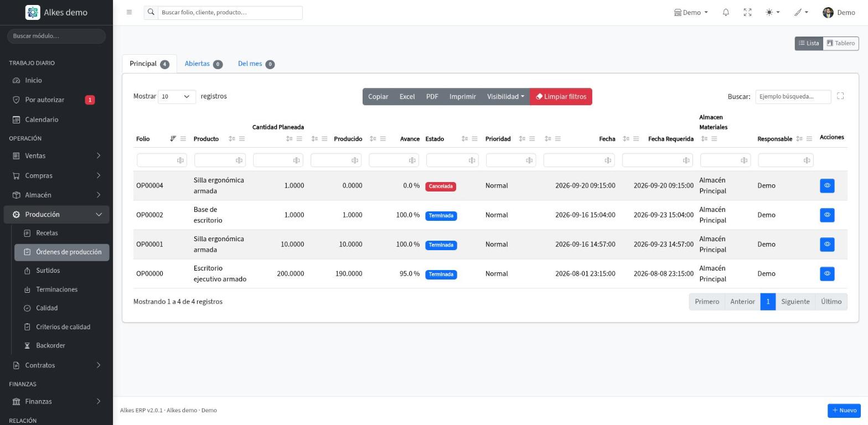Click the Prioridad column sort icon
The width and height of the screenshot is (868, 425).
pos(522,139)
